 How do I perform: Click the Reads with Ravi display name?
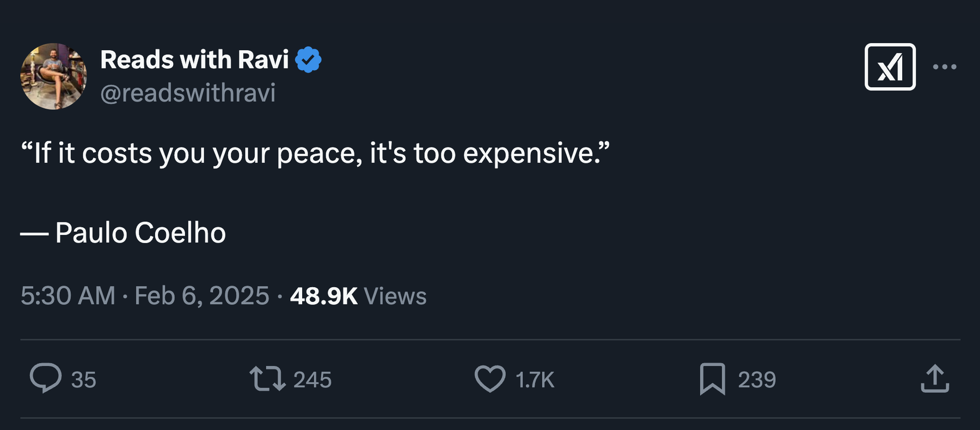point(194,60)
